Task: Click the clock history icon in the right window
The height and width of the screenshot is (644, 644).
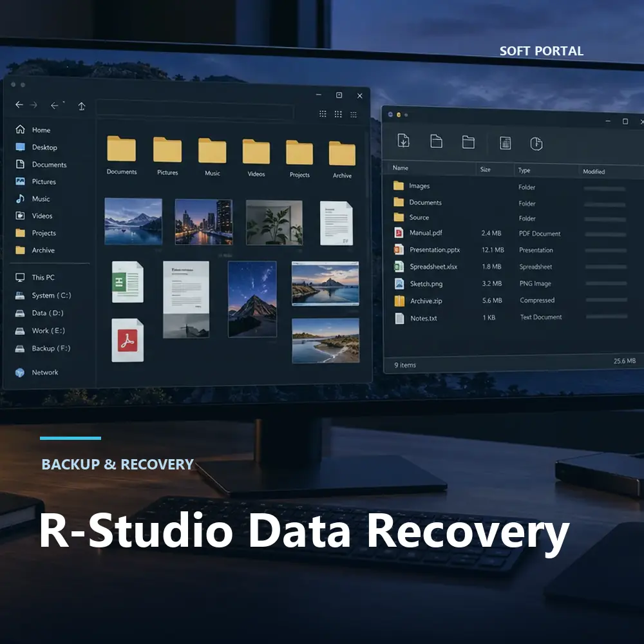Action: 536,144
